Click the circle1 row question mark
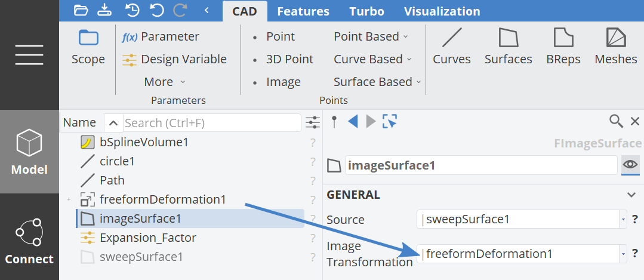 tap(313, 162)
